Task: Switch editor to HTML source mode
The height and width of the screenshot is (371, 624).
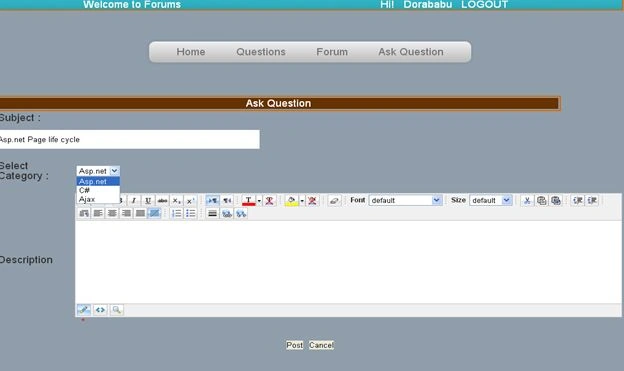Action: point(100,310)
